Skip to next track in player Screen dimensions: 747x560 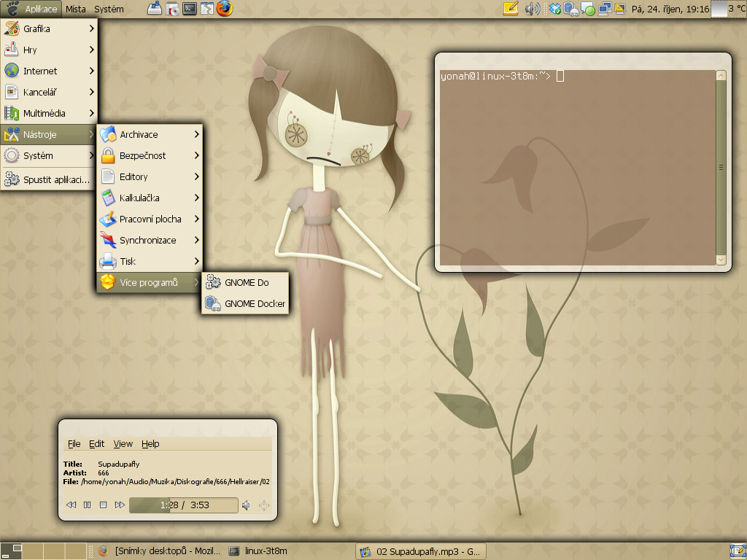(x=120, y=505)
